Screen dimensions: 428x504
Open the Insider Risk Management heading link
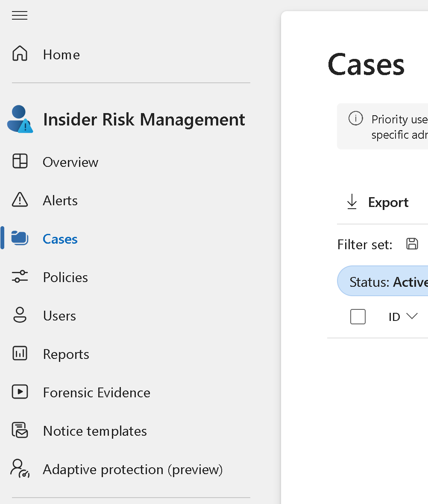click(x=144, y=119)
